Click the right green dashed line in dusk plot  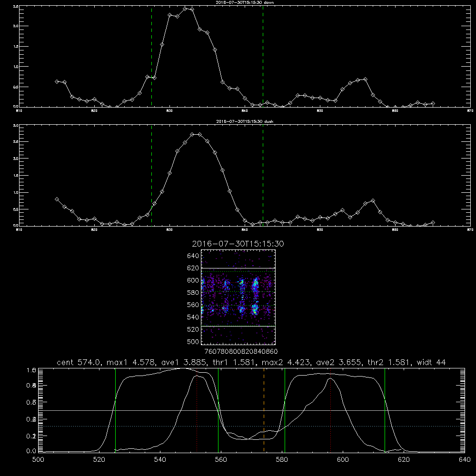[263, 175]
